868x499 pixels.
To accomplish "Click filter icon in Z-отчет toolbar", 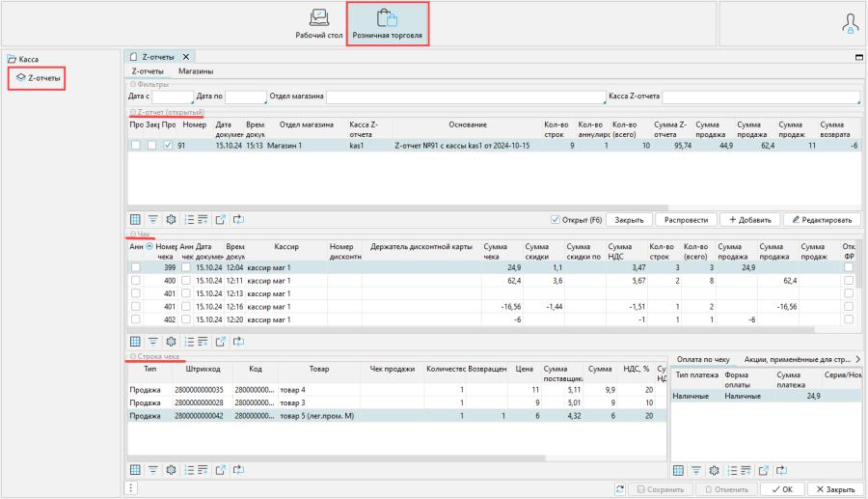I will (153, 219).
